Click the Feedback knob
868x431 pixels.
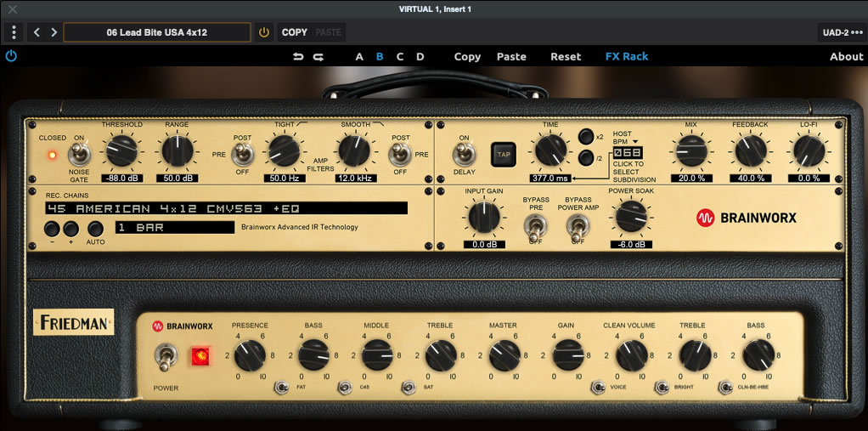[x=751, y=150]
